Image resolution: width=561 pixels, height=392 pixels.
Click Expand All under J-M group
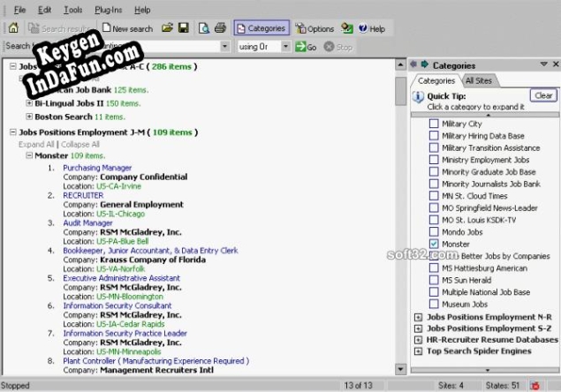point(36,145)
